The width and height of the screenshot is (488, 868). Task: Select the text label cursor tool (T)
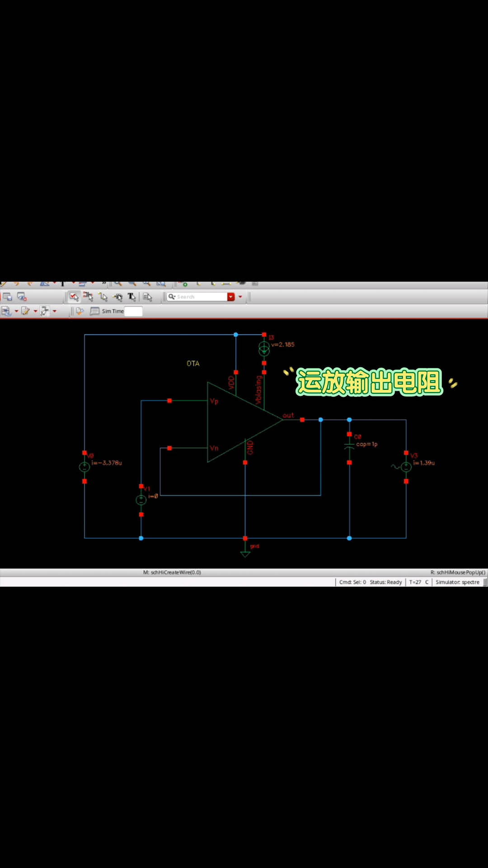pyautogui.click(x=132, y=297)
